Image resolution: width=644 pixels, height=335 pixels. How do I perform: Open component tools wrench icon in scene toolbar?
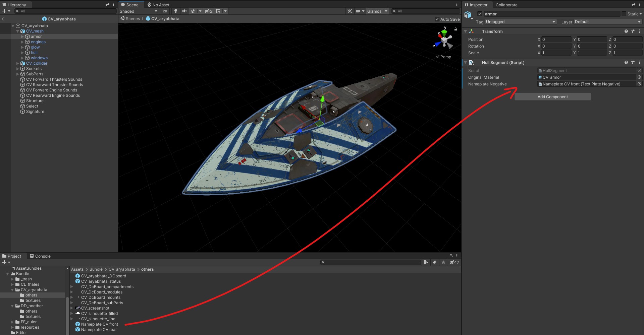(350, 11)
